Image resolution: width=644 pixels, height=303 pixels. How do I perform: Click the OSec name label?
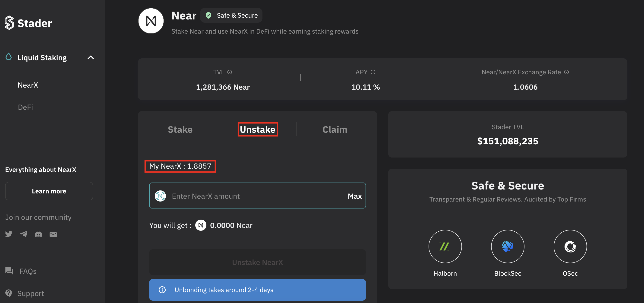[x=570, y=274]
